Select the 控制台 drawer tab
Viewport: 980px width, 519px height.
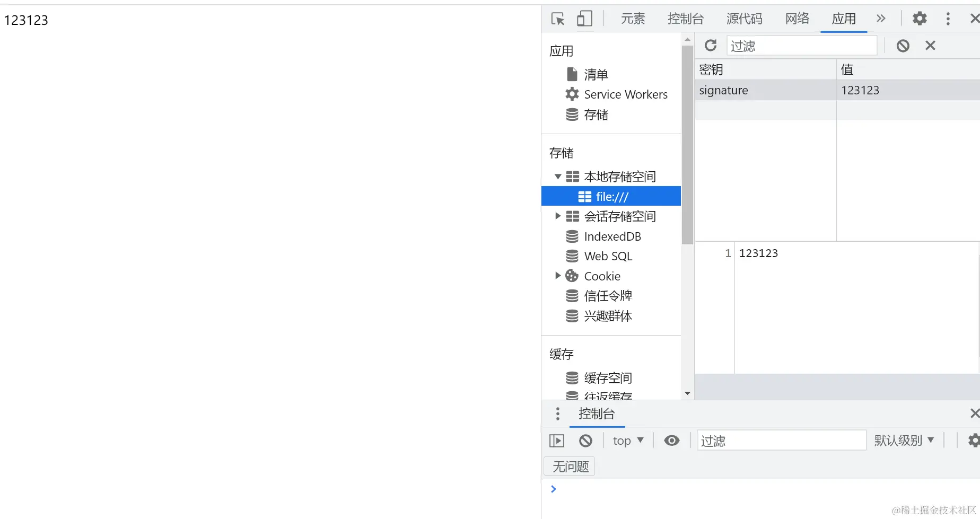pyautogui.click(x=597, y=414)
